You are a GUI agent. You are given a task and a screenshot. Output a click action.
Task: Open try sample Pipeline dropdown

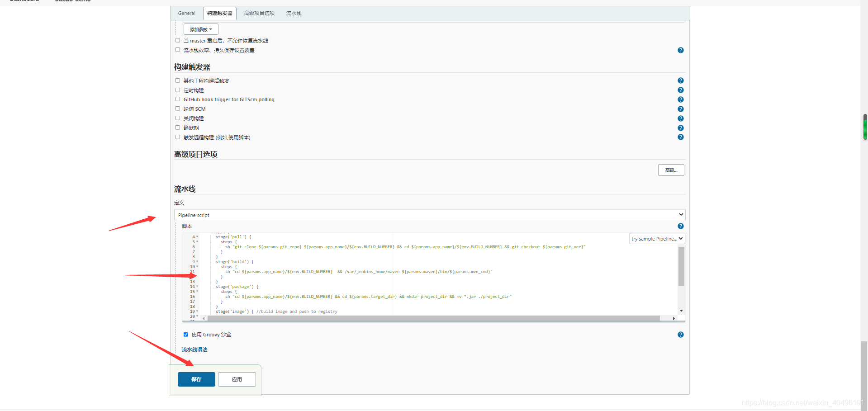coord(657,239)
